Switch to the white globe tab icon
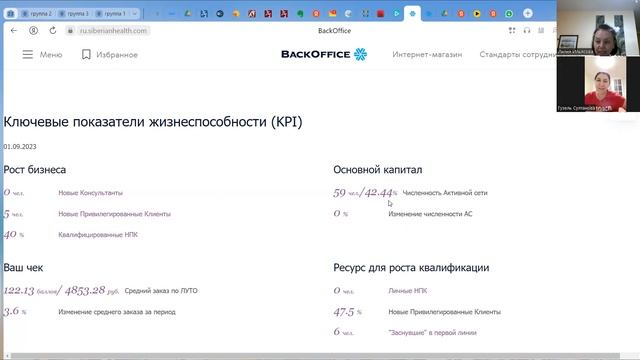This screenshot has height=360, width=640. 348,13
